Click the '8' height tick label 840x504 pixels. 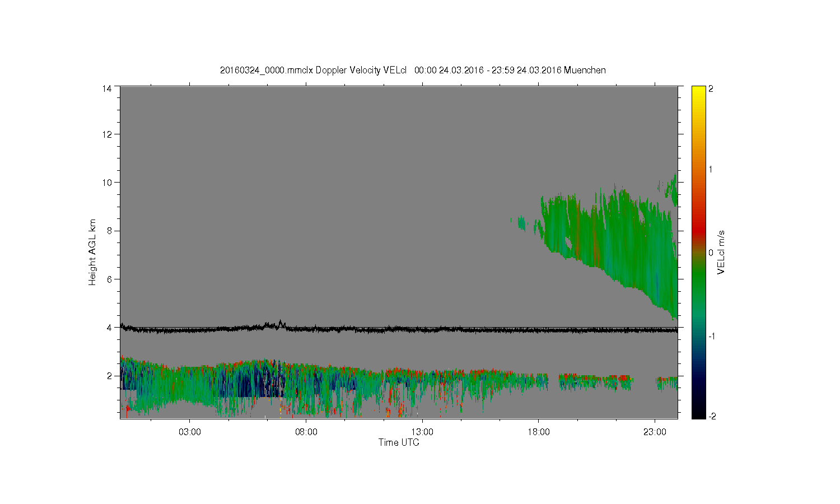click(x=110, y=231)
